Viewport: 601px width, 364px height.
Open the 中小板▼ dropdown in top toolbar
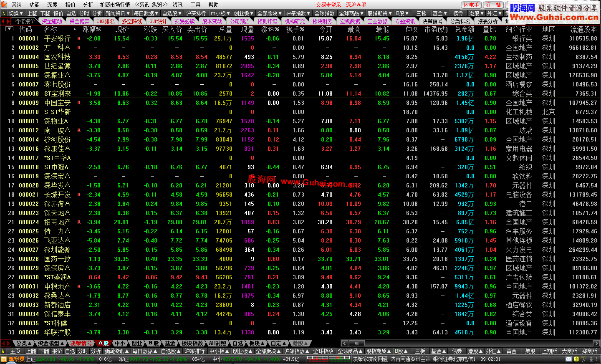(x=220, y=13)
